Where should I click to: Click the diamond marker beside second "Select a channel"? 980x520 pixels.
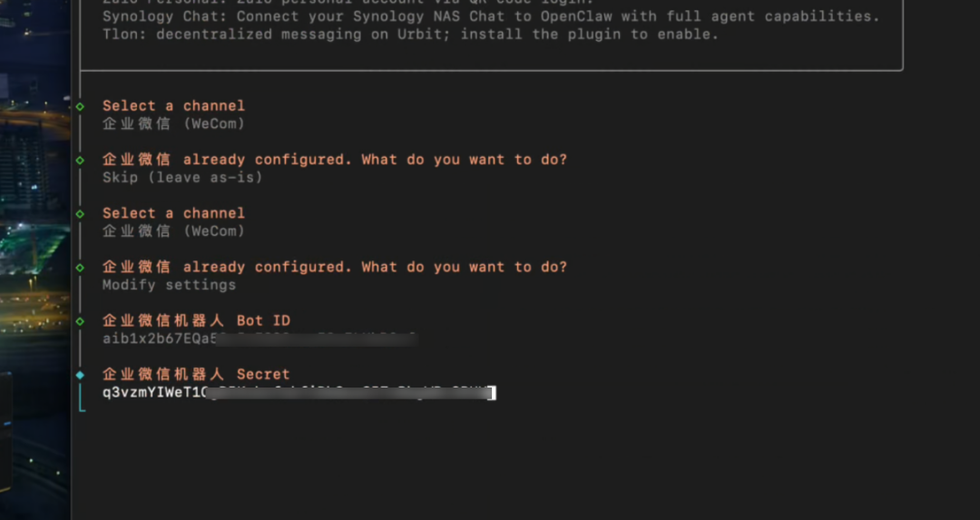pyautogui.click(x=80, y=213)
